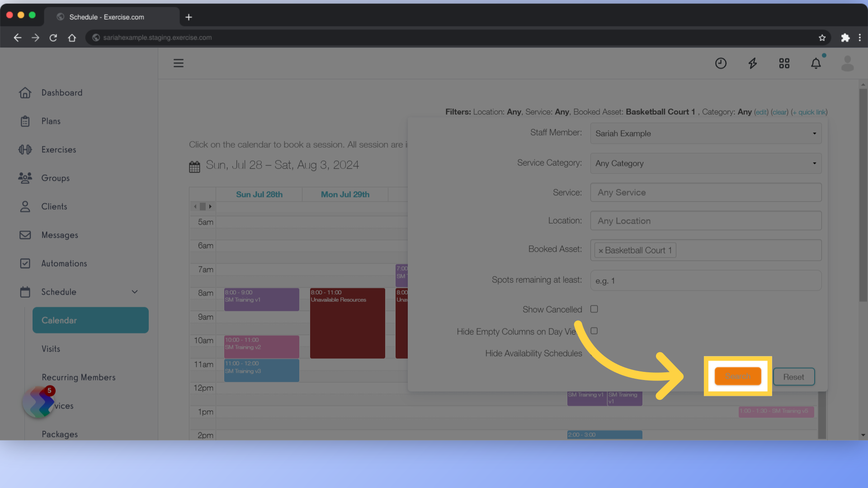Click the page vertical scrollbar
The image size is (868, 488).
[863, 194]
